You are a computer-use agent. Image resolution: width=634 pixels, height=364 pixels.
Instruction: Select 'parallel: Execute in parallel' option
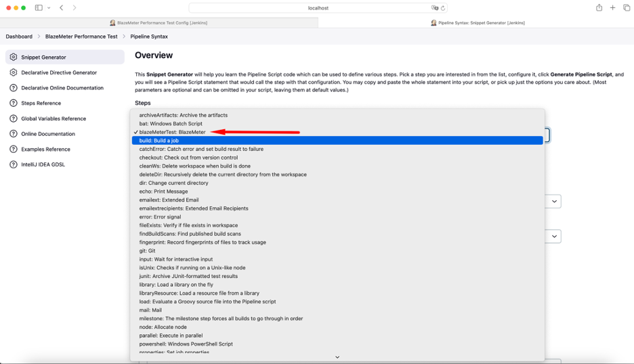pyautogui.click(x=337, y=336)
